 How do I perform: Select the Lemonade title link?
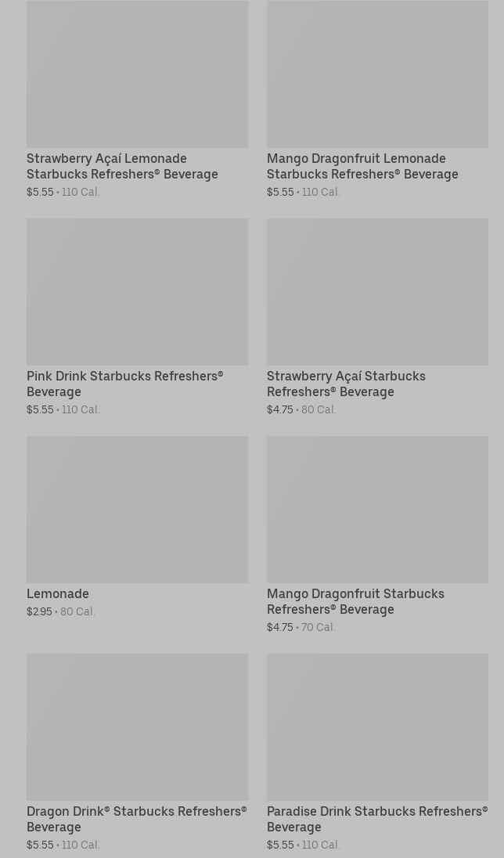58,593
